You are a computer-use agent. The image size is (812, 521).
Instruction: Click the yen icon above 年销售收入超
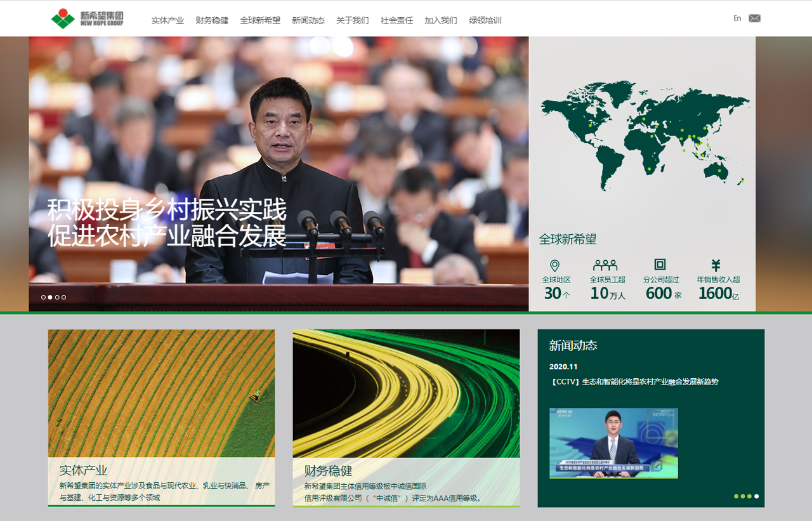(716, 265)
